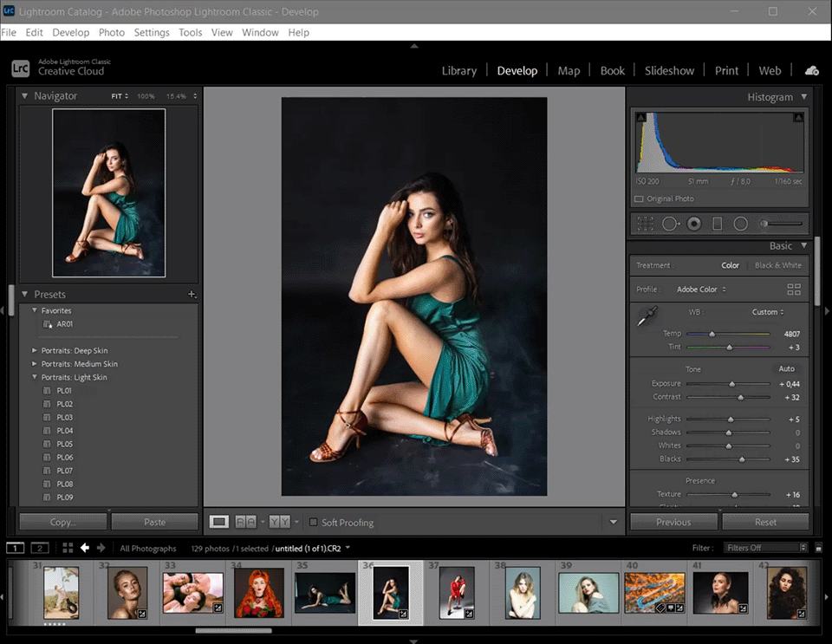Click the Paste button

(x=155, y=522)
